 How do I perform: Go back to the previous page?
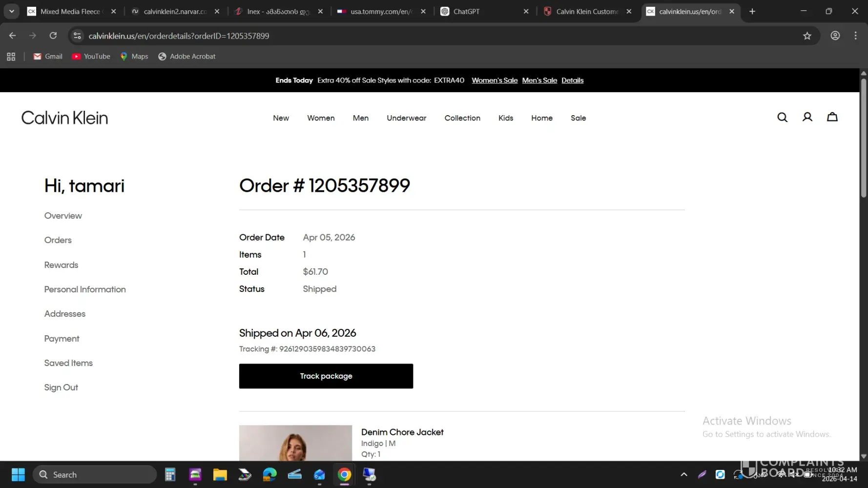click(x=13, y=36)
